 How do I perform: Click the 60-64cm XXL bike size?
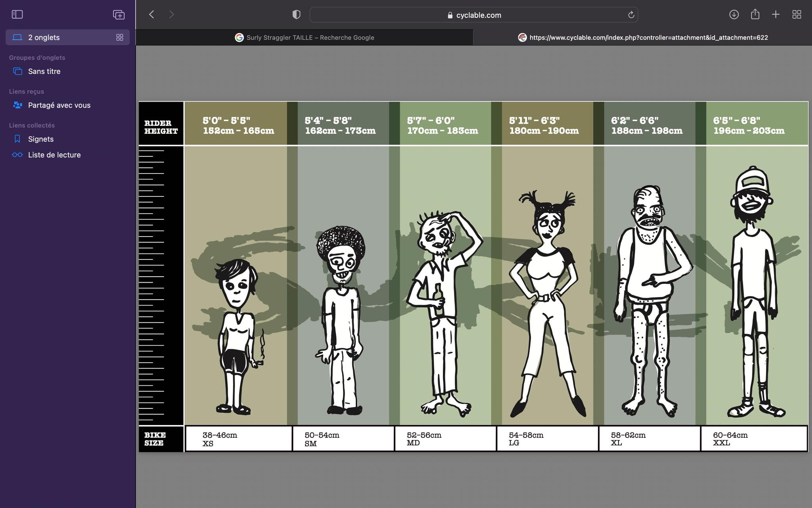pyautogui.click(x=754, y=439)
